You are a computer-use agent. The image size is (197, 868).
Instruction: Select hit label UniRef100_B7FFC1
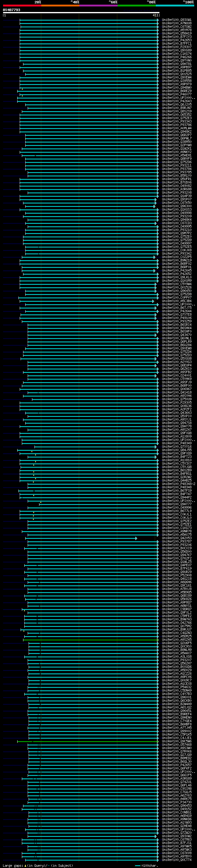click(177, 43)
